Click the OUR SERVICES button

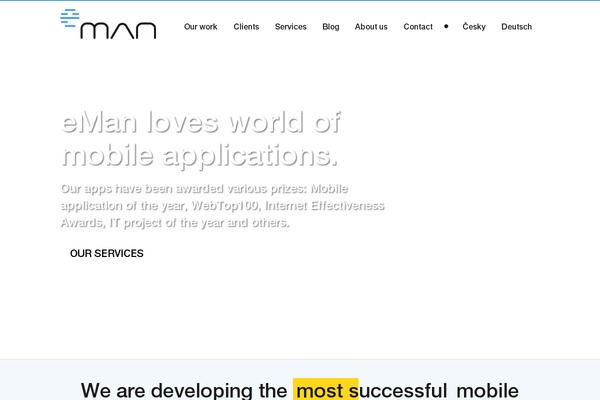pos(107,253)
